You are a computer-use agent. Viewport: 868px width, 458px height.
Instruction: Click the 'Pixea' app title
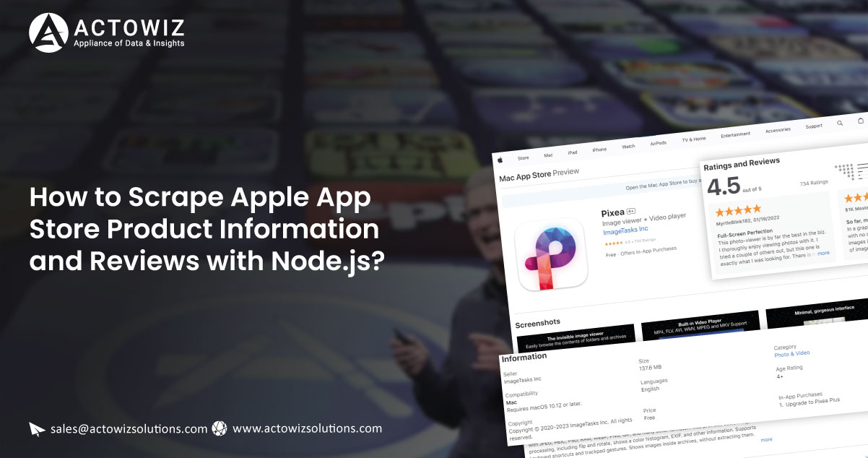[612, 212]
